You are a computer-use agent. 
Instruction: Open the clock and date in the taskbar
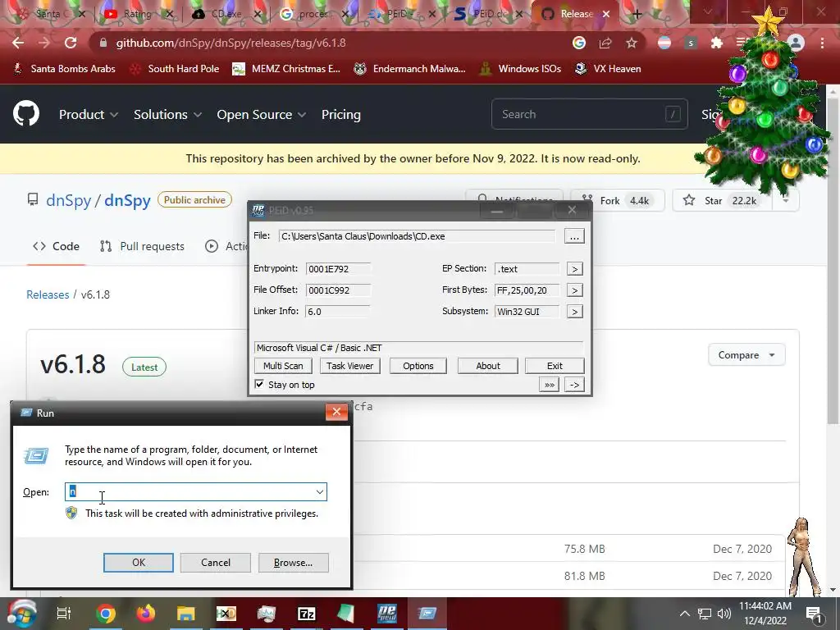pos(765,614)
